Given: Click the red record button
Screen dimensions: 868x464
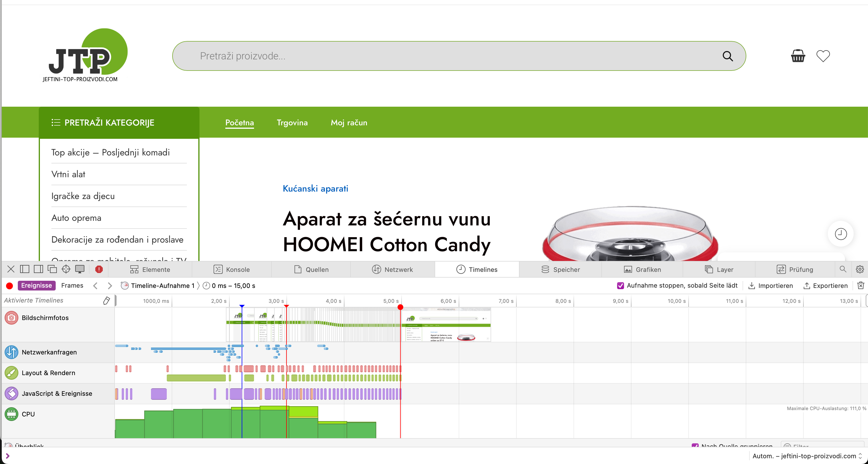Looking at the screenshot, I should point(9,286).
